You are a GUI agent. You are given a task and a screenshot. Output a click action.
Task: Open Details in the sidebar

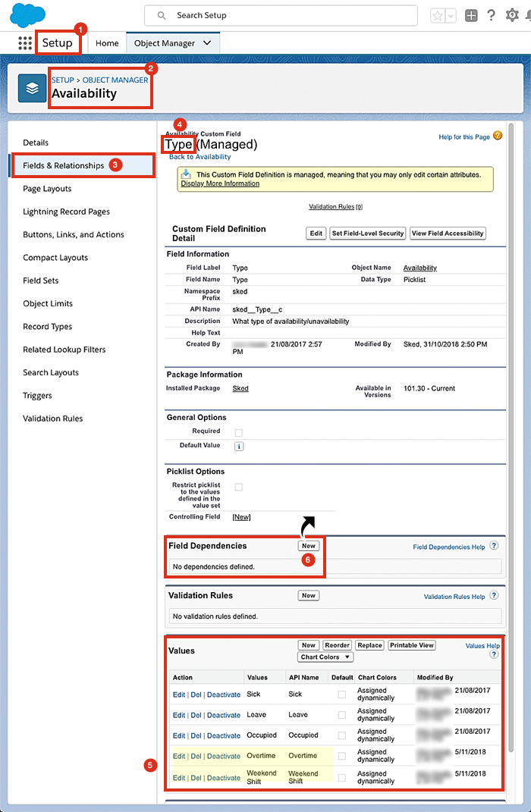36,143
